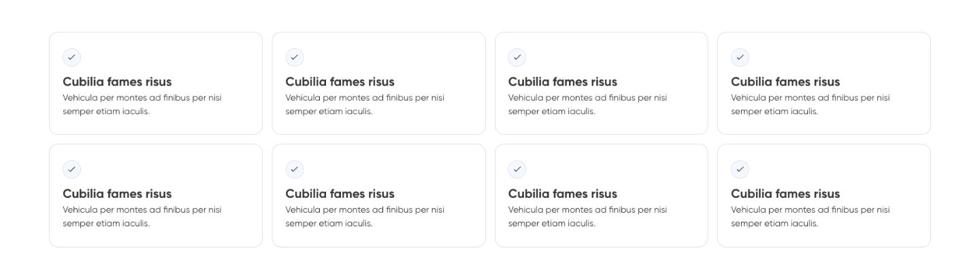Select the "Vehicula per montes" description in the top-right card
The height and width of the screenshot is (278, 980).
coord(810,105)
